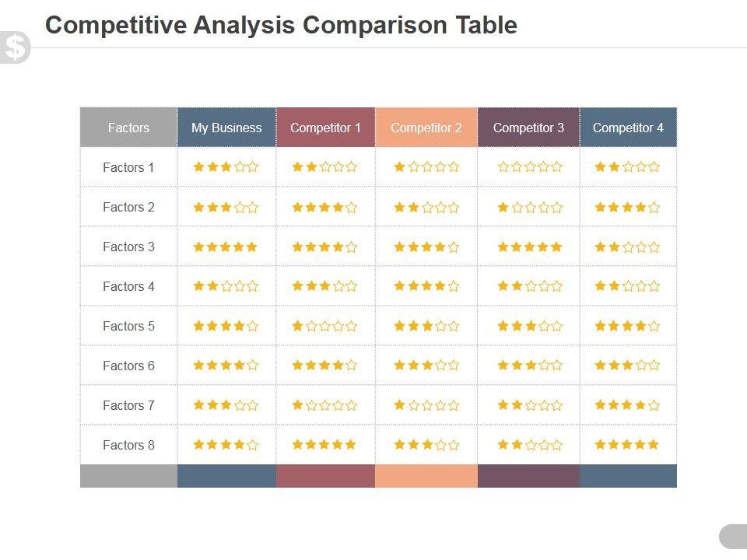The image size is (747, 560).
Task: Click the My Business star rating for Factors 3
Action: click(226, 247)
